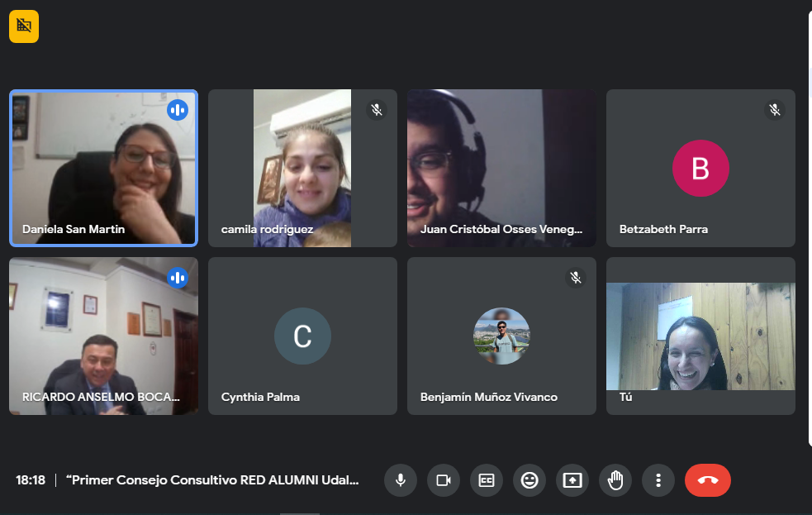Start presenting your screen
The image size is (812, 515).
click(x=572, y=480)
